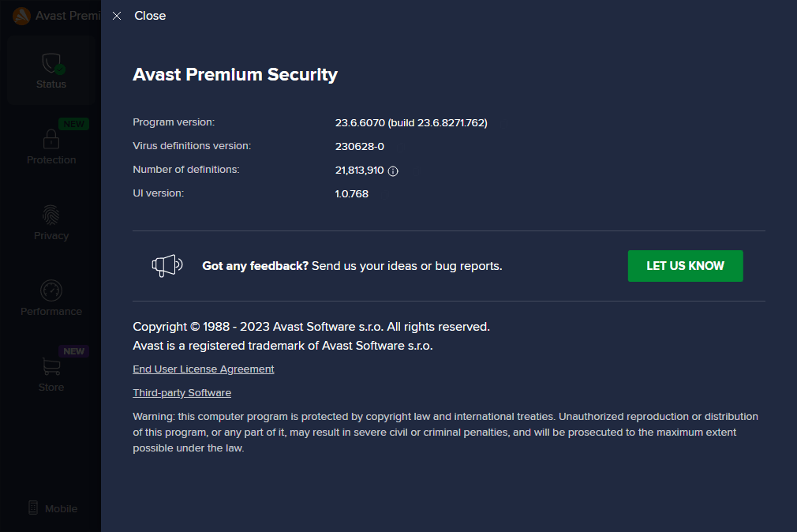Image resolution: width=797 pixels, height=532 pixels.
Task: Select the Privacy fingerprint icon
Action: click(51, 215)
